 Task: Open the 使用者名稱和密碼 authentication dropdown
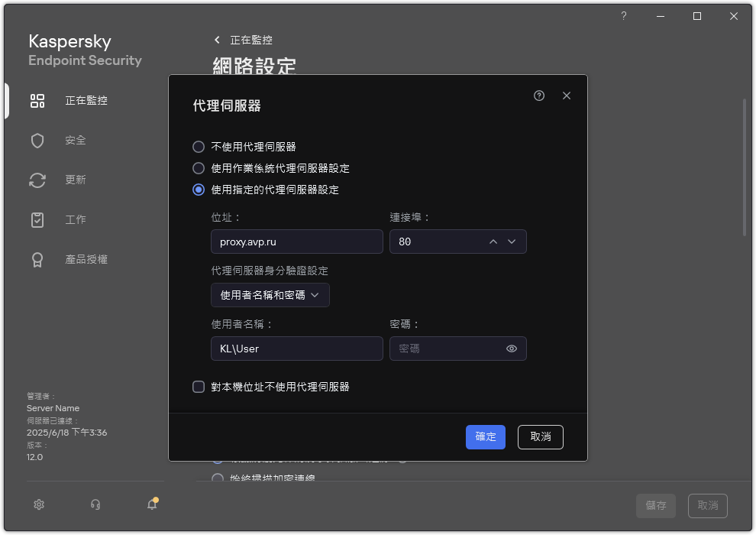click(270, 294)
